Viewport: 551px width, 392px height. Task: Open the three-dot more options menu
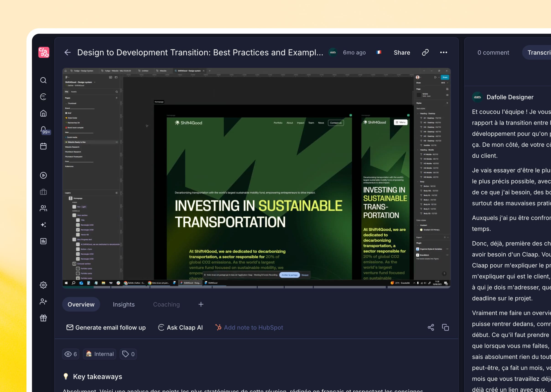444,52
